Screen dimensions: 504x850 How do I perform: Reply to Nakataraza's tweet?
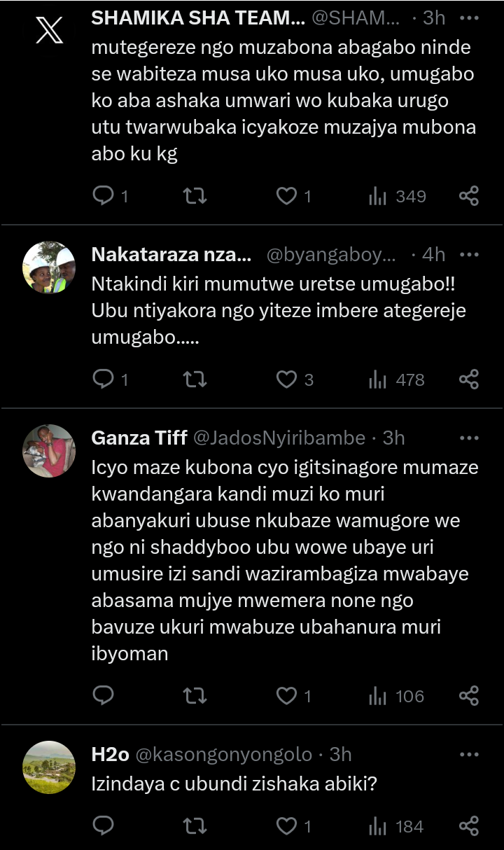pyautogui.click(x=104, y=379)
